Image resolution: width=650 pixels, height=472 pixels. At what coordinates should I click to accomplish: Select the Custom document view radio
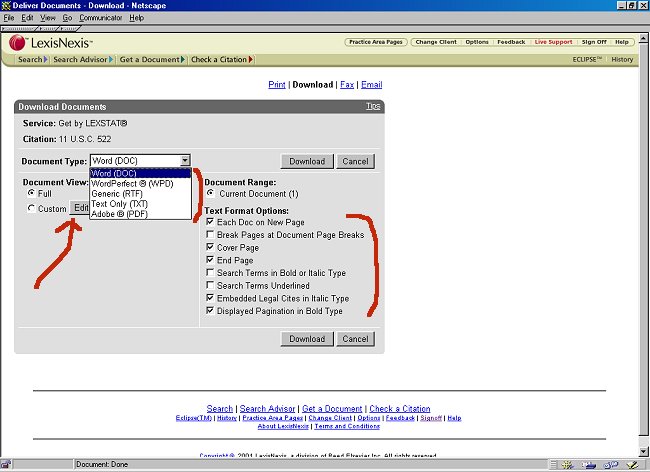pos(31,208)
